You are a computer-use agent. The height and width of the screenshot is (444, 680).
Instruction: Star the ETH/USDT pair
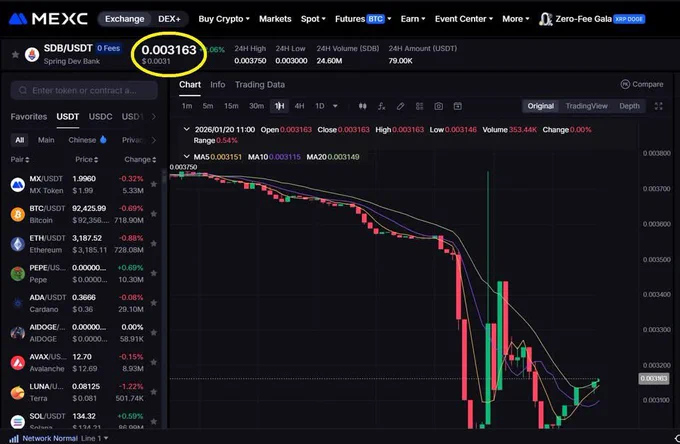pyautogui.click(x=154, y=244)
